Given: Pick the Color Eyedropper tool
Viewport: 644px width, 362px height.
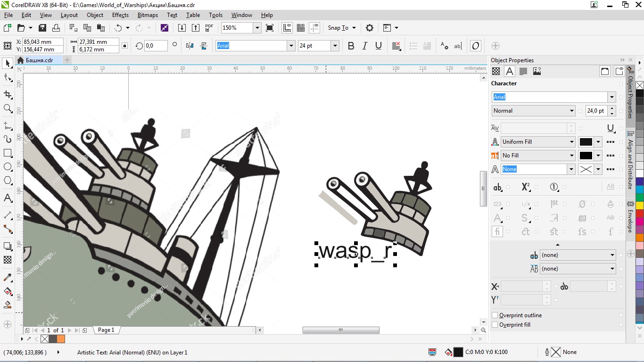Looking at the screenshot, I should tap(8, 277).
